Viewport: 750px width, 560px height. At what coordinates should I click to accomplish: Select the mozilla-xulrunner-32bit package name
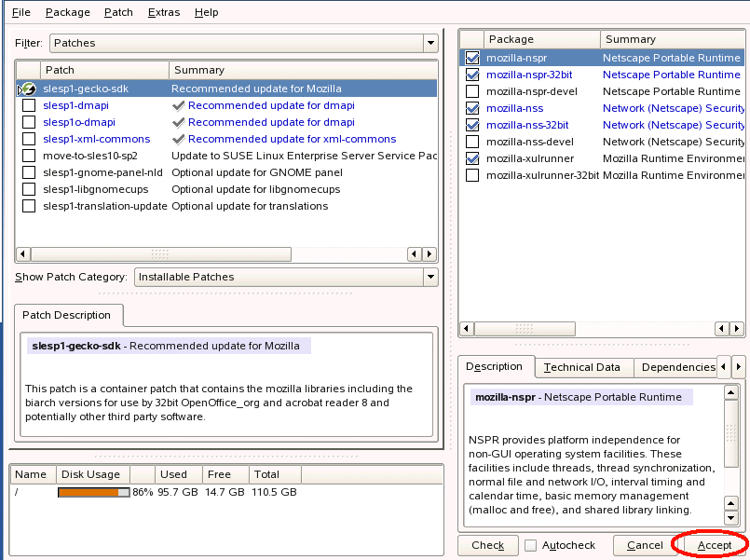(x=542, y=175)
